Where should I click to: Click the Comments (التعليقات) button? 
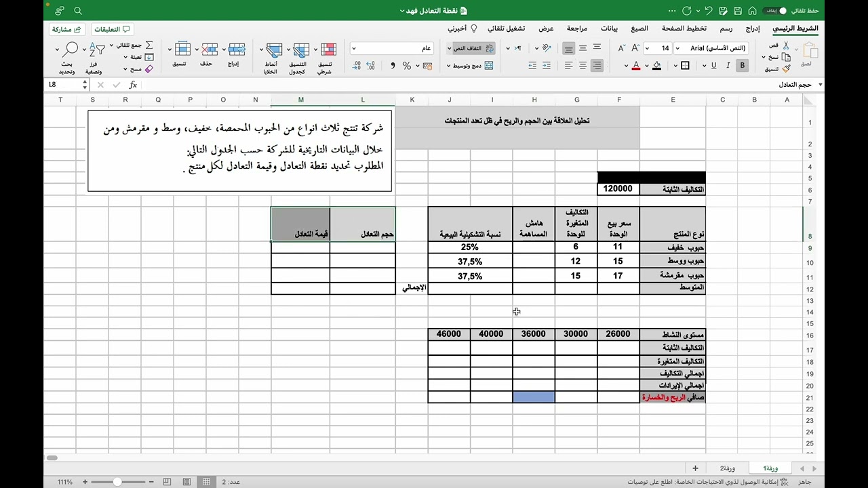[x=112, y=29]
